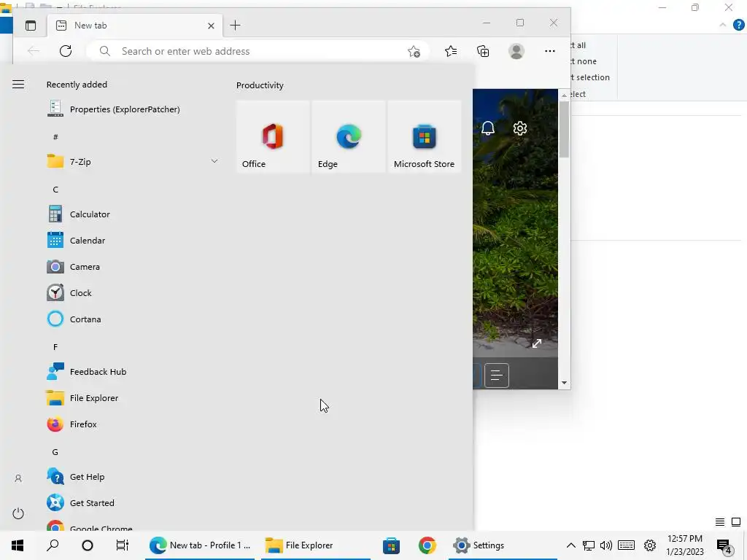
Task: Expand the 7-Zip folder chevron
Action: coord(214,161)
